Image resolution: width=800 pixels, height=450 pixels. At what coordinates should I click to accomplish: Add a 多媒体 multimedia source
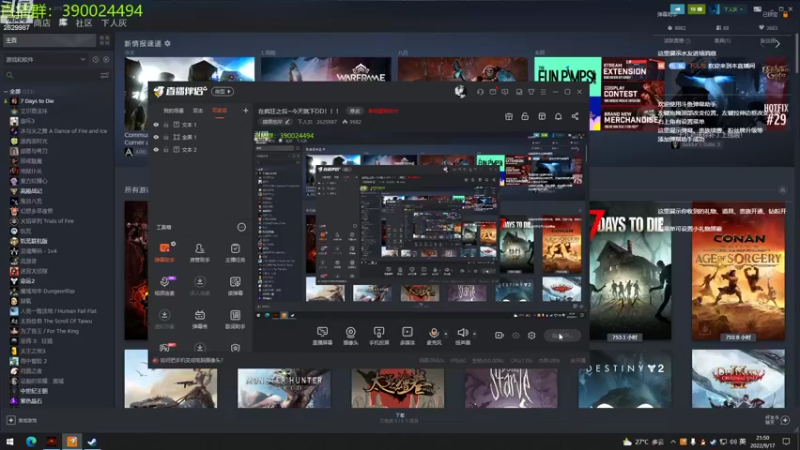407,336
